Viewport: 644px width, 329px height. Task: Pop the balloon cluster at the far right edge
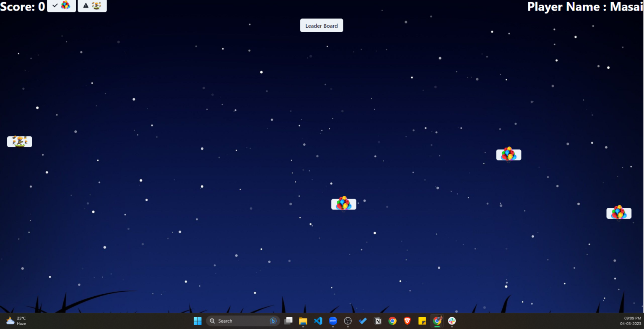619,213
